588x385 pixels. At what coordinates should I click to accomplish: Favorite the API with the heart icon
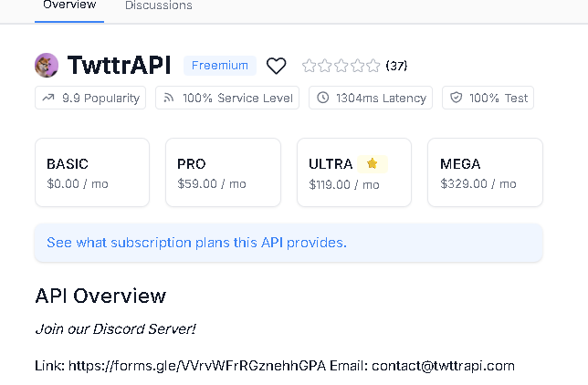pos(276,66)
